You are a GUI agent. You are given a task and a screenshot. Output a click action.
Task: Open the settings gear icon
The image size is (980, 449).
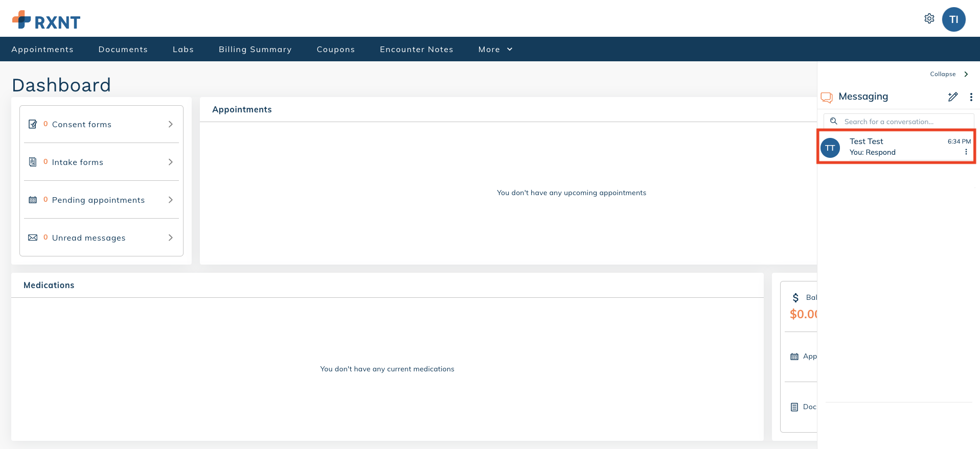click(x=929, y=19)
